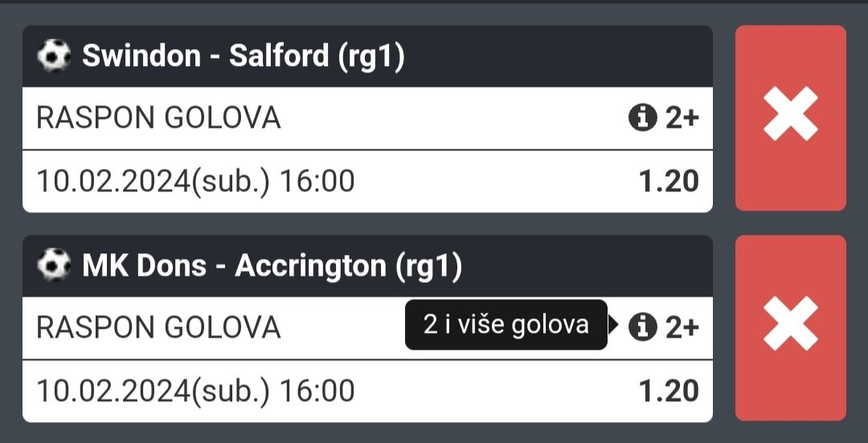
Task: Click the 1.20 odds for Swindon - Salford
Action: [x=669, y=181]
